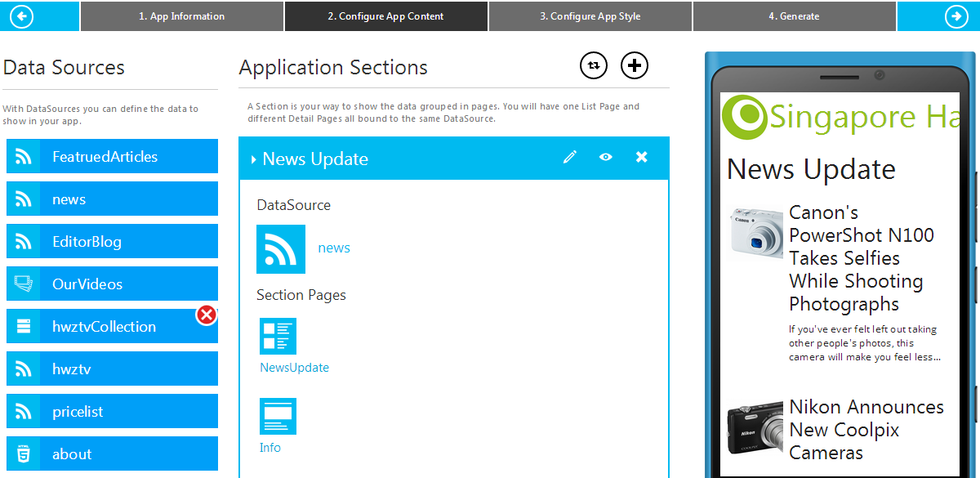
Task: Click the OurVideos video icon
Action: 24,284
